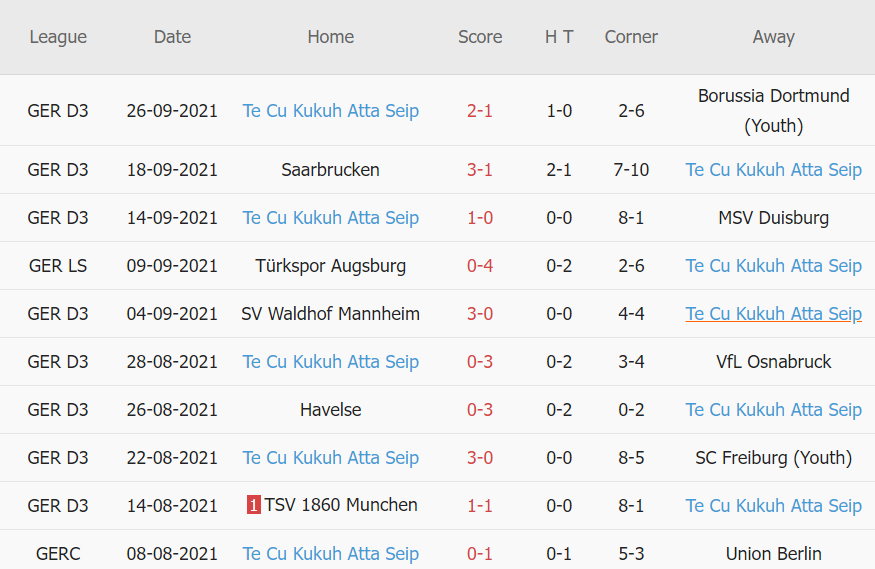Click the Home column header
The width and height of the screenshot is (875, 569).
330,37
